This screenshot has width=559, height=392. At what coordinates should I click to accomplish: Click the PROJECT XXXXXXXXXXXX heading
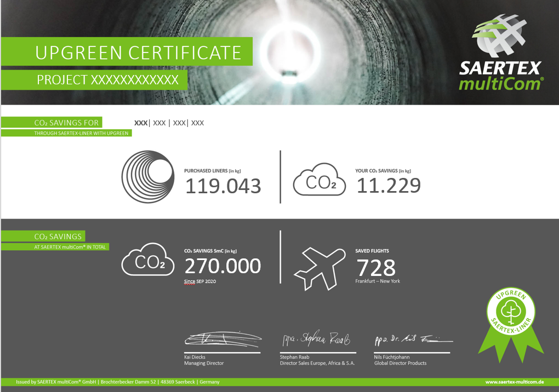pyautogui.click(x=107, y=80)
